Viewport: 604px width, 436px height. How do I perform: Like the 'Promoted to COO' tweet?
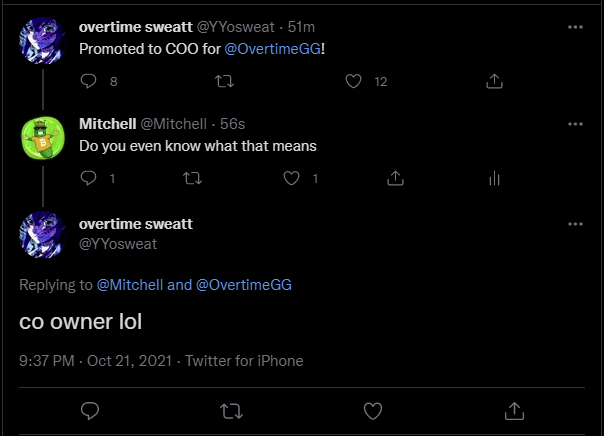[353, 82]
